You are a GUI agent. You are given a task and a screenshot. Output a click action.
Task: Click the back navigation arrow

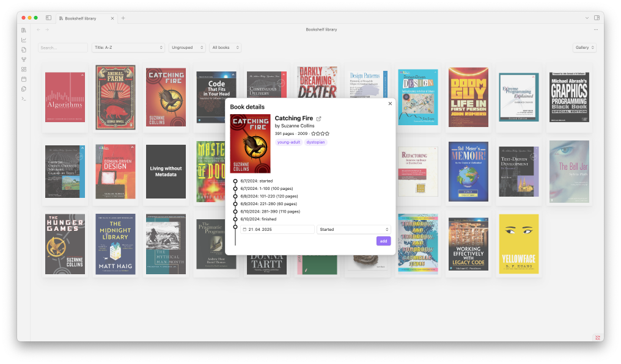(39, 30)
